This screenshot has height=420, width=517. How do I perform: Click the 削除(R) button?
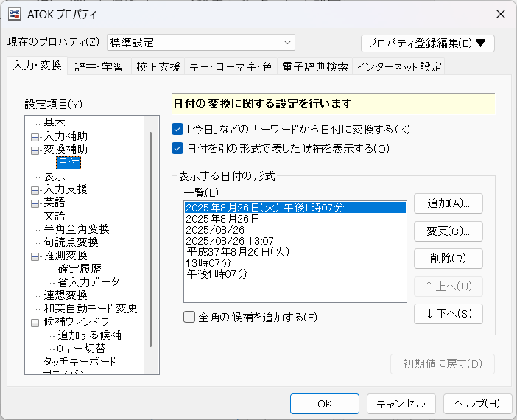[x=449, y=259]
